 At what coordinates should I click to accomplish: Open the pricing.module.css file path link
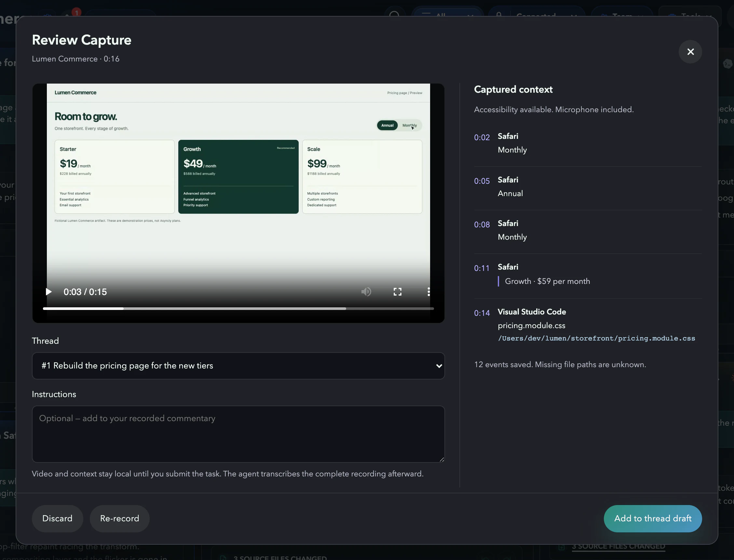596,338
